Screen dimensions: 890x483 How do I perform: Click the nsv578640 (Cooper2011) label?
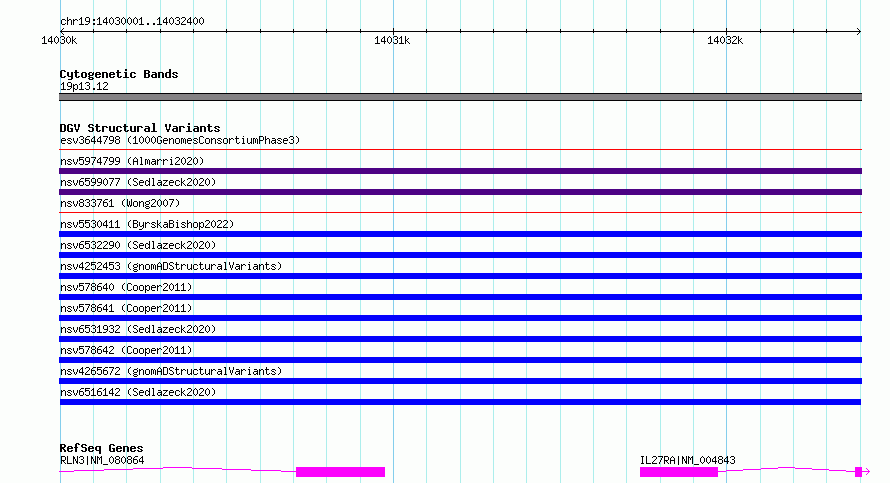[x=126, y=287]
